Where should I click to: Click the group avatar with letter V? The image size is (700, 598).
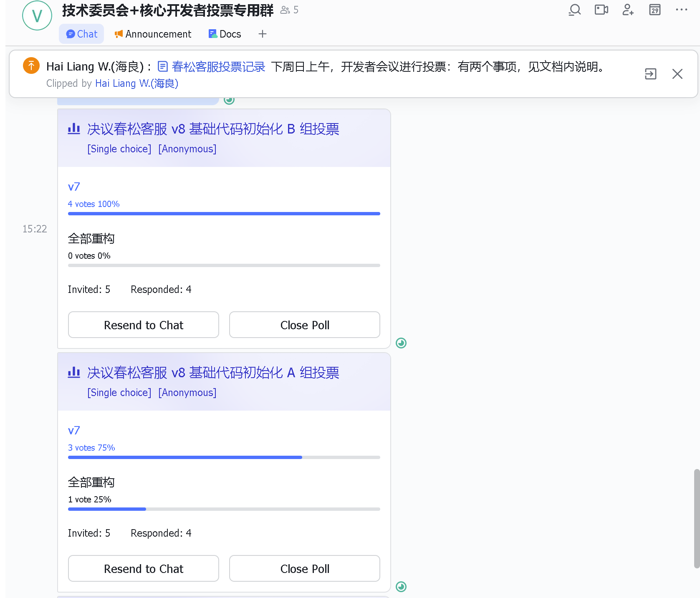tap(37, 15)
